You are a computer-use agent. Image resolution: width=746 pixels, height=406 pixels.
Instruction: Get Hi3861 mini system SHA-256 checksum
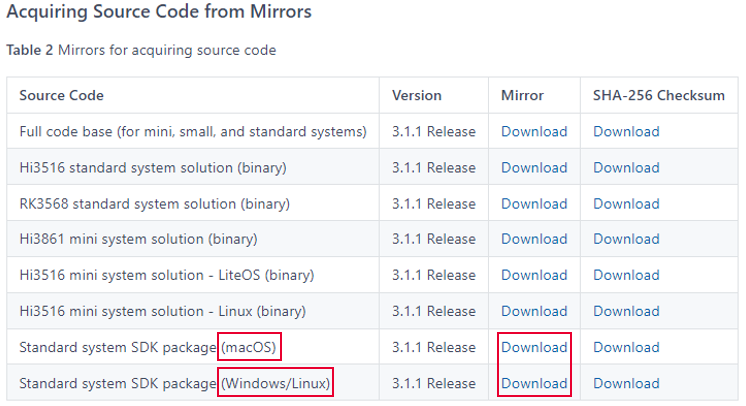[626, 239]
